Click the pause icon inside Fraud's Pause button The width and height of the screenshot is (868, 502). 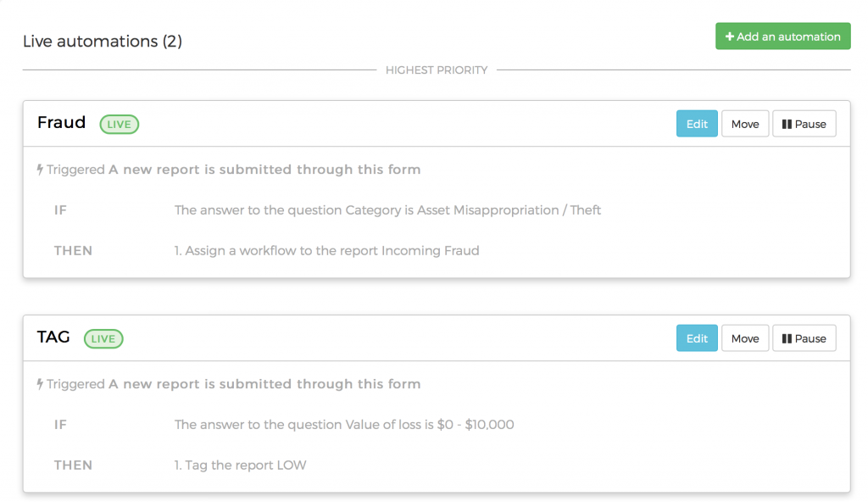tap(787, 123)
